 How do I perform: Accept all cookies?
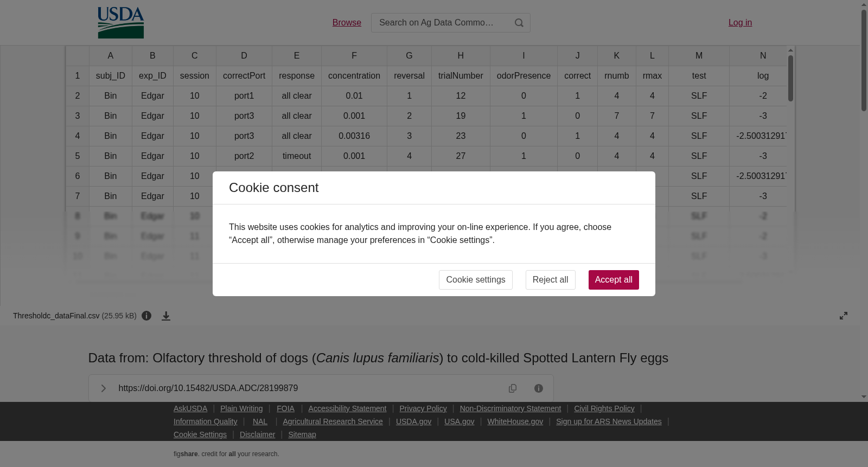(614, 280)
